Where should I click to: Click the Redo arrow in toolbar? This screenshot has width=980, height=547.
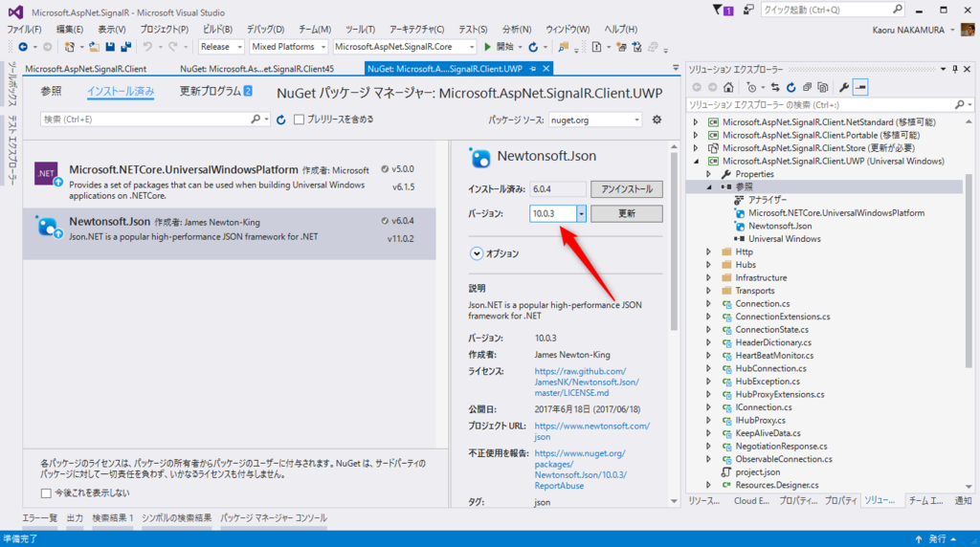[x=172, y=47]
